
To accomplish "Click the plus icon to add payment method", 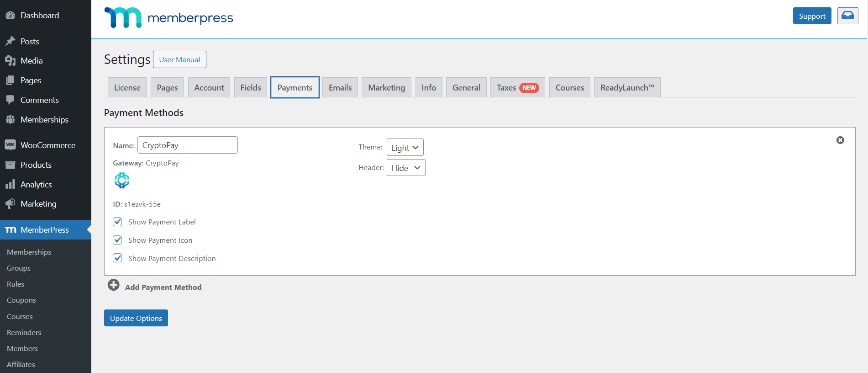I will pos(114,285).
